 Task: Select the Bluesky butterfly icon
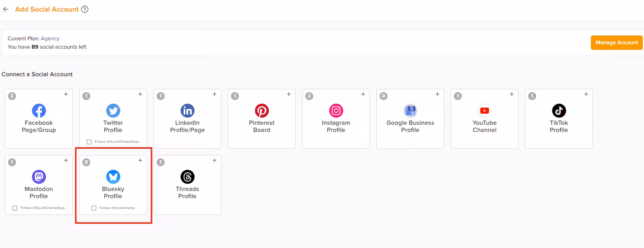pos(113,177)
